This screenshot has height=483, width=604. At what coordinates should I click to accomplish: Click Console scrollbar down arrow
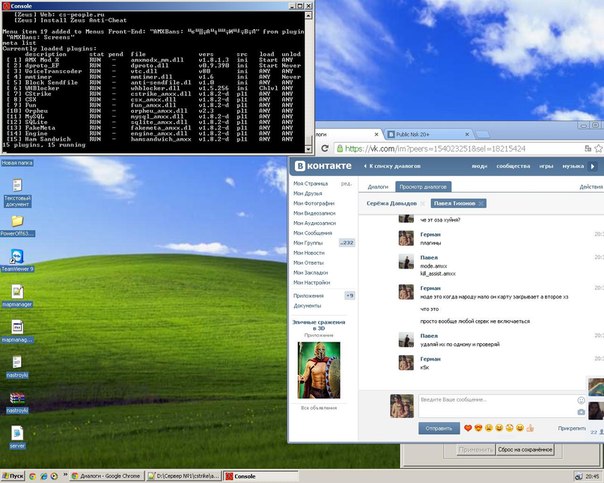point(308,149)
